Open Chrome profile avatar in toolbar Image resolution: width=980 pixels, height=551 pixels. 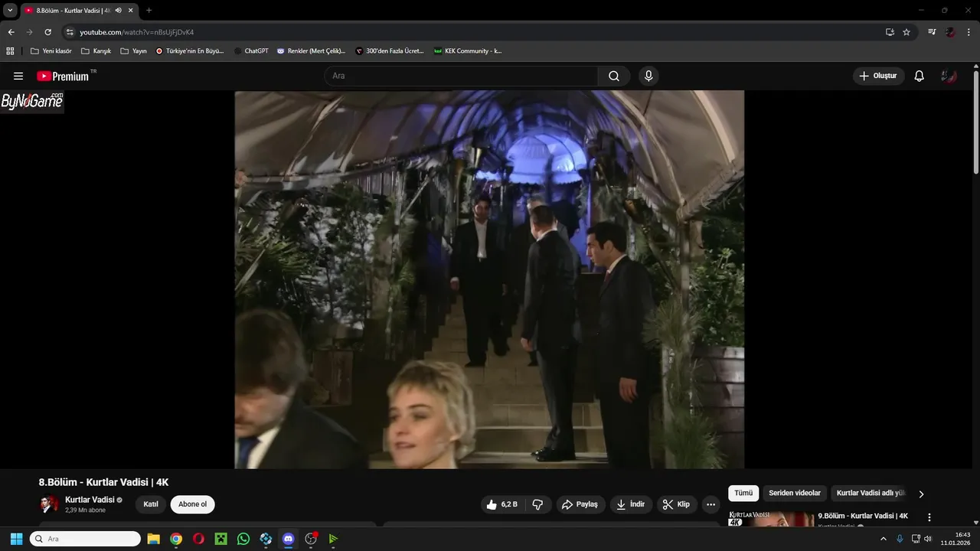950,32
